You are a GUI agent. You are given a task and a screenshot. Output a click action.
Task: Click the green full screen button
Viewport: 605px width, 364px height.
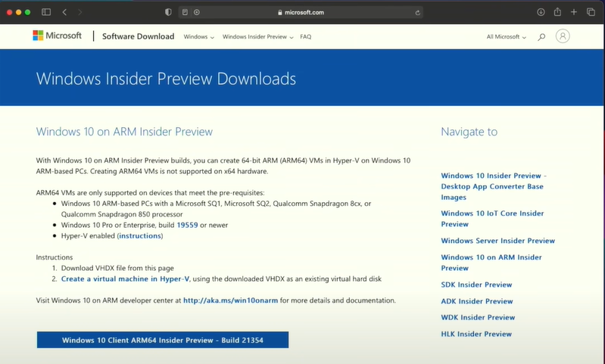[28, 12]
